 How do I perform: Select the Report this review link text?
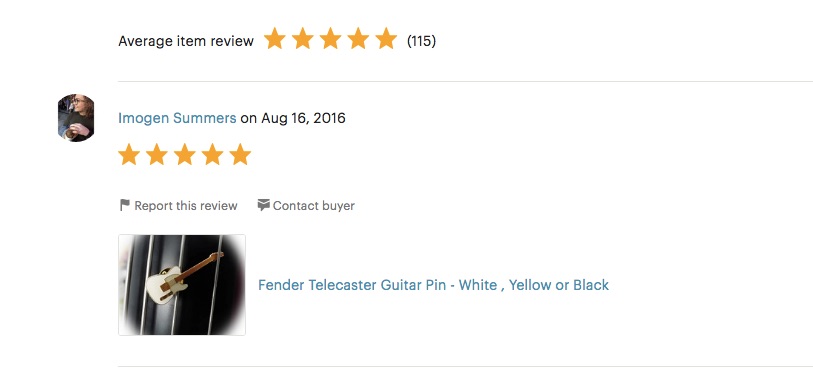tap(186, 206)
